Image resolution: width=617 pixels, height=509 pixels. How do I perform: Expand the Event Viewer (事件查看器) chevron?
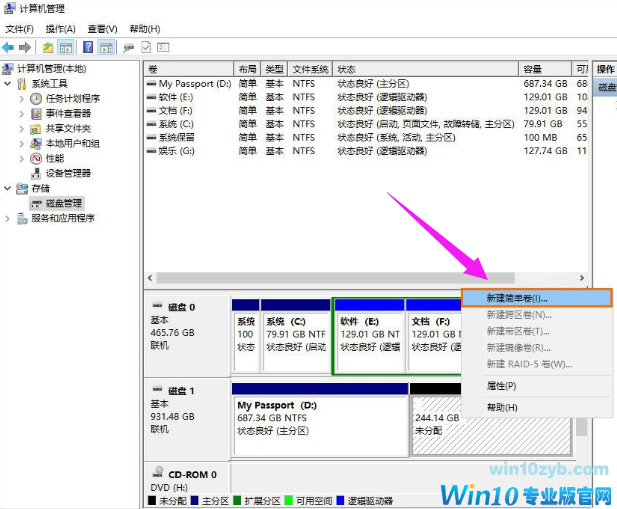(x=22, y=114)
